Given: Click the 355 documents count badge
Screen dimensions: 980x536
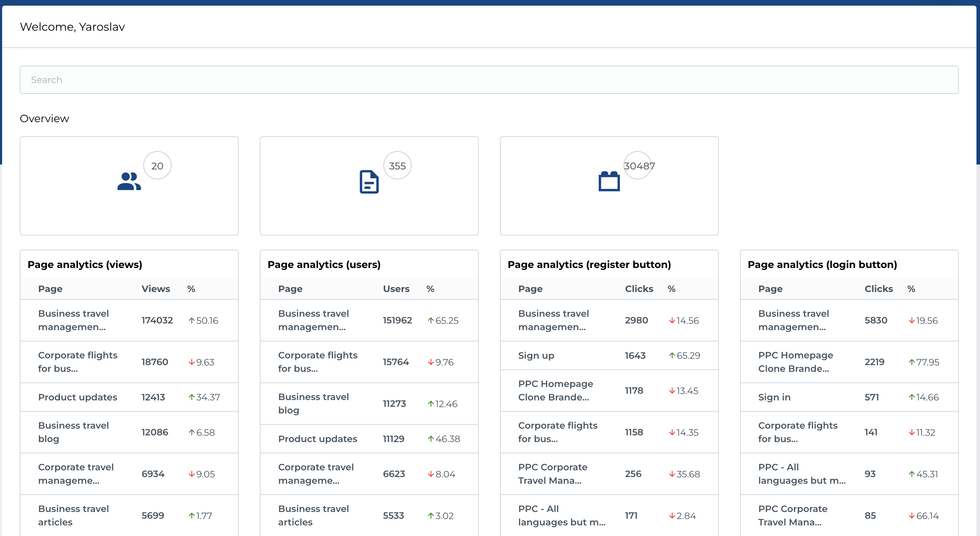Looking at the screenshot, I should tap(397, 166).
